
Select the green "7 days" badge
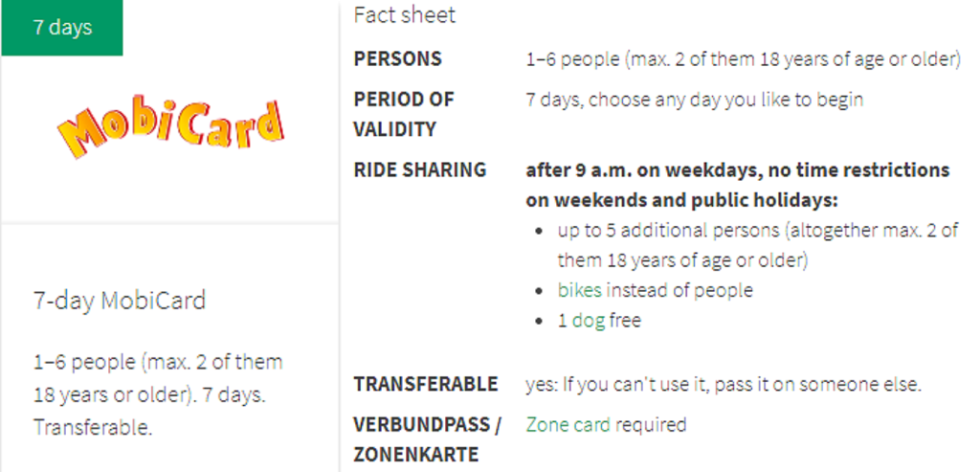62,28
